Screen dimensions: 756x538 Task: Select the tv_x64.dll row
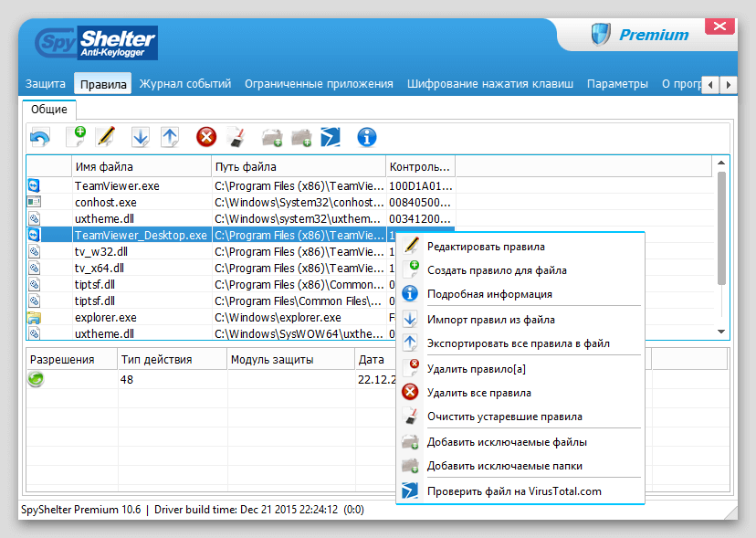point(211,268)
